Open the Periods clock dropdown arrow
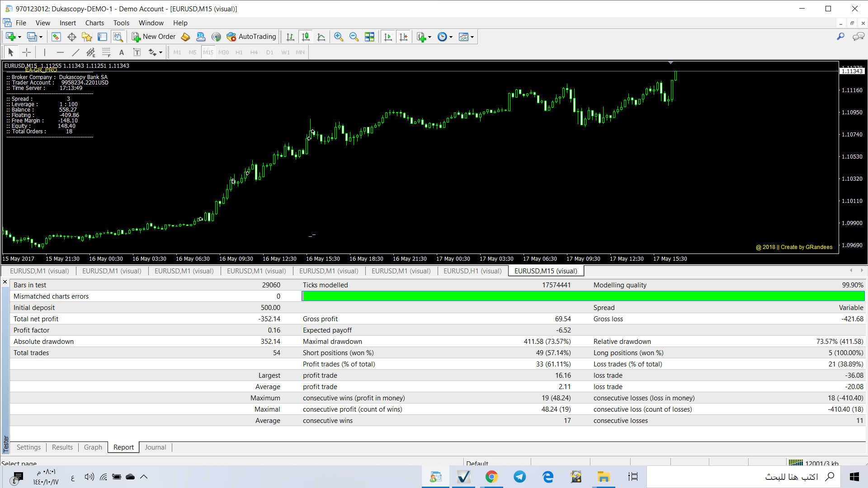 point(451,37)
